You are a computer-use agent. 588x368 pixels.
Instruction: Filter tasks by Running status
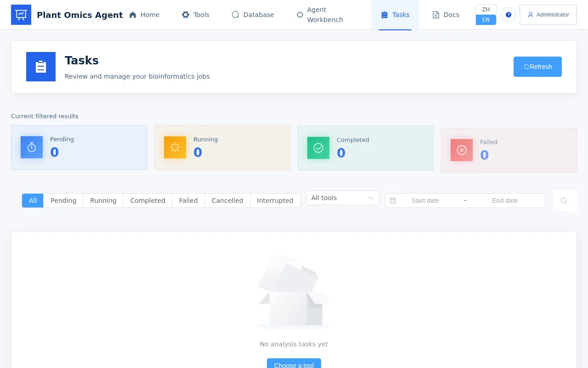(x=103, y=201)
